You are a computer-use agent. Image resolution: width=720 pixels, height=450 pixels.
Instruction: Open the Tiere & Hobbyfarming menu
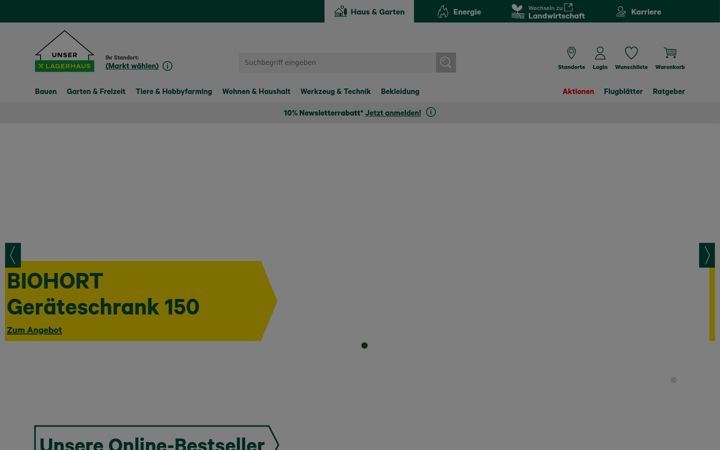174,91
